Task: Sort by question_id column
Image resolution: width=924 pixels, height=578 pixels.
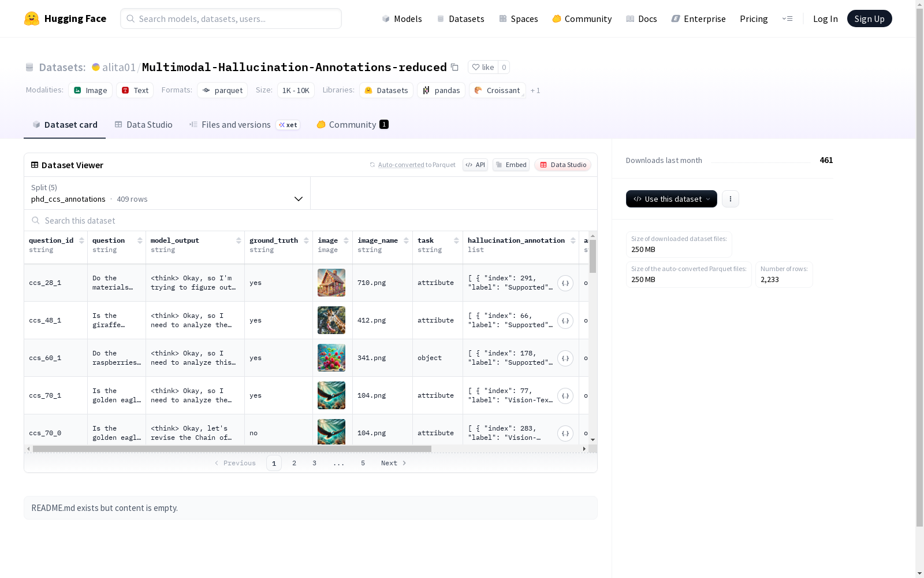Action: coord(81,240)
